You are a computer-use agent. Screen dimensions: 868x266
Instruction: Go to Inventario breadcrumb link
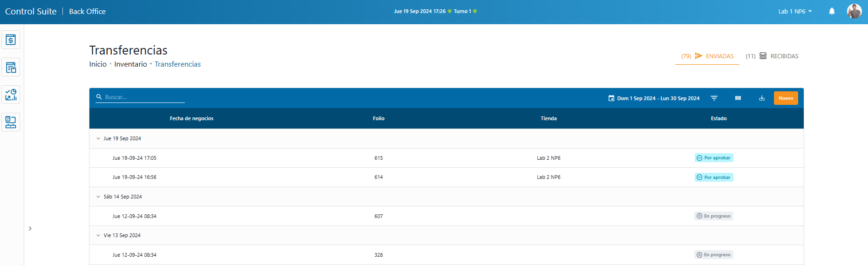pyautogui.click(x=130, y=64)
